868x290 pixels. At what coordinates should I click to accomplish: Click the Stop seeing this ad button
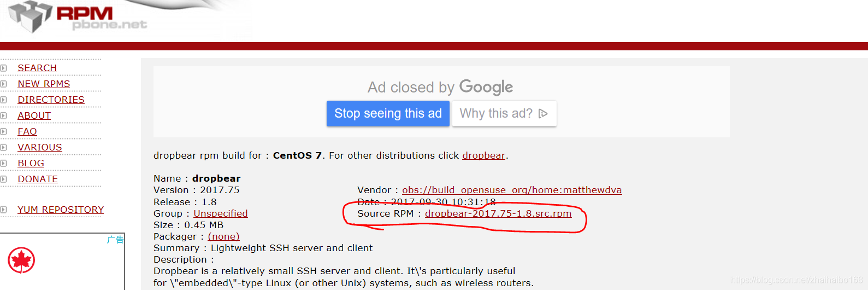pyautogui.click(x=388, y=113)
